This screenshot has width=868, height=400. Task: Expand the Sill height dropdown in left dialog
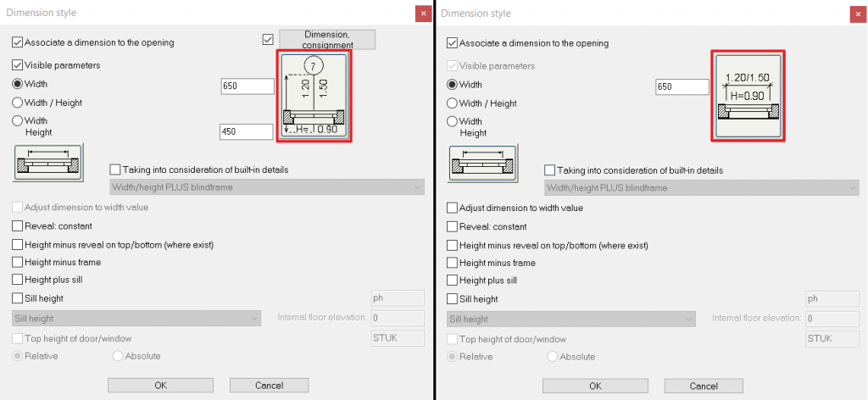(x=136, y=319)
